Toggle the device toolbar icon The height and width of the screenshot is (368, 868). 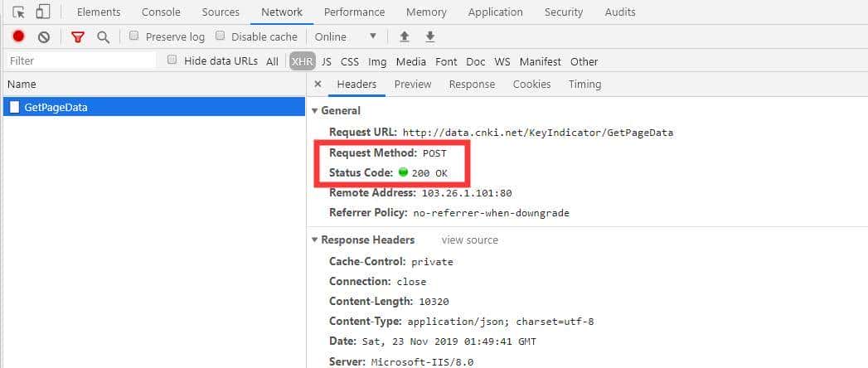click(x=43, y=12)
